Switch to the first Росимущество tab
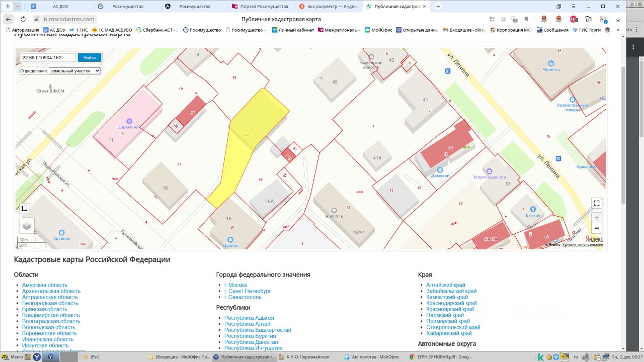Viewport: 644px width, 362px height. click(x=127, y=7)
